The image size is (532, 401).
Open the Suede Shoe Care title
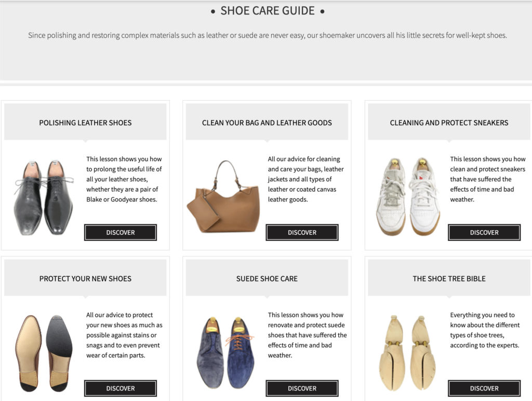pos(267,278)
